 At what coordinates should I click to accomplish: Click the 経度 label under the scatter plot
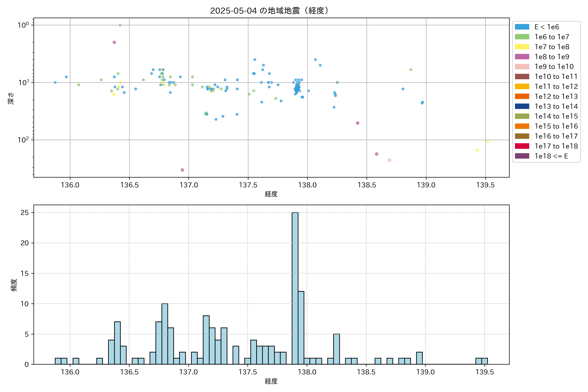click(271, 194)
